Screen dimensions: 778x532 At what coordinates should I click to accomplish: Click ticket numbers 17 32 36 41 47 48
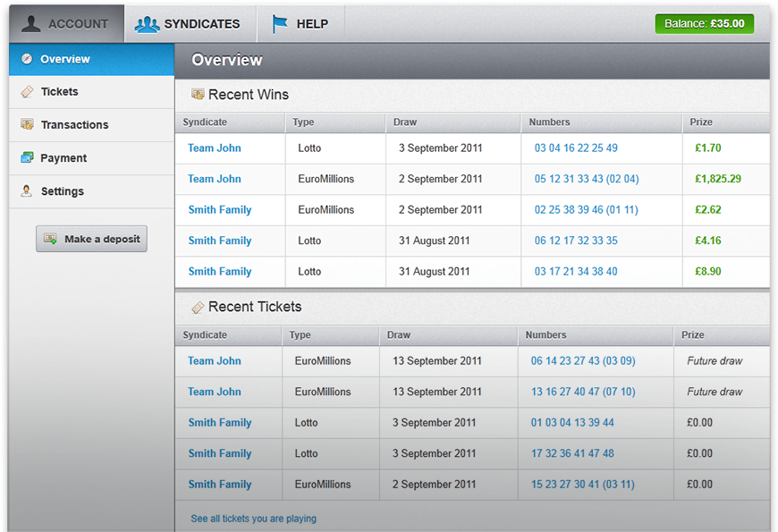(572, 453)
